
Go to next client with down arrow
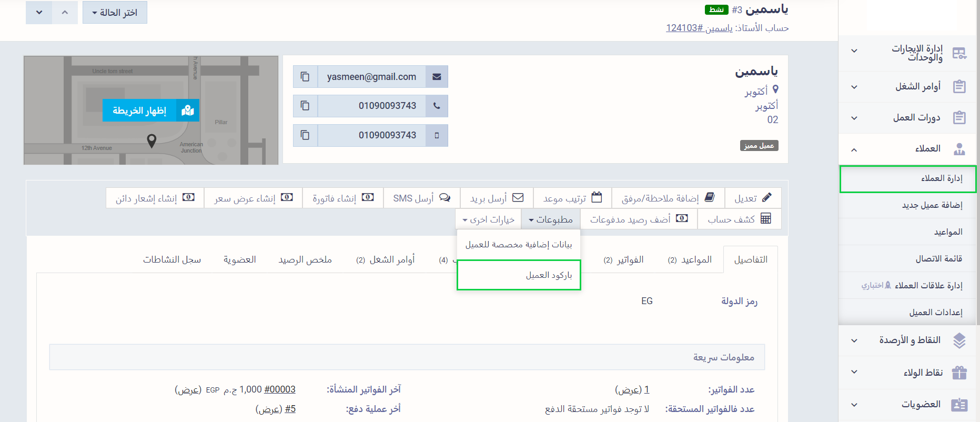click(39, 13)
